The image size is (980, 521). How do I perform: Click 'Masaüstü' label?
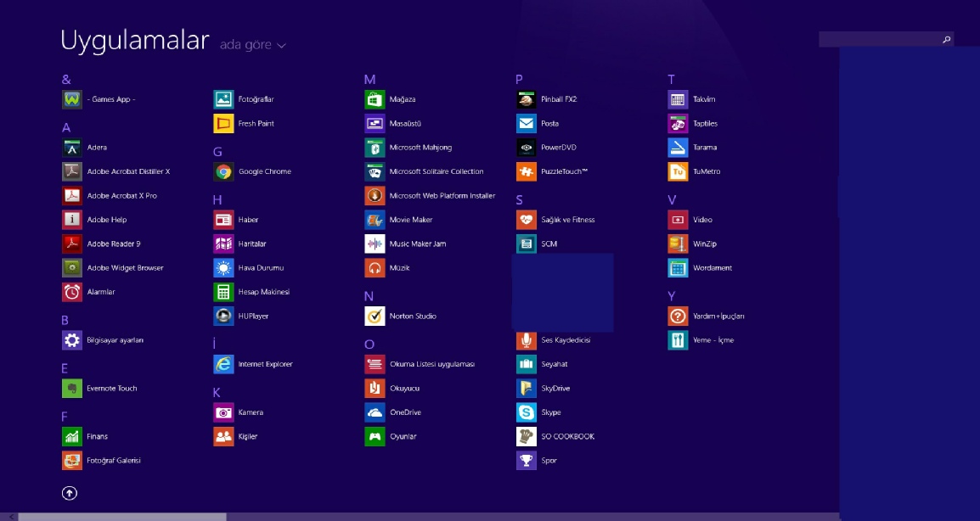click(x=406, y=124)
